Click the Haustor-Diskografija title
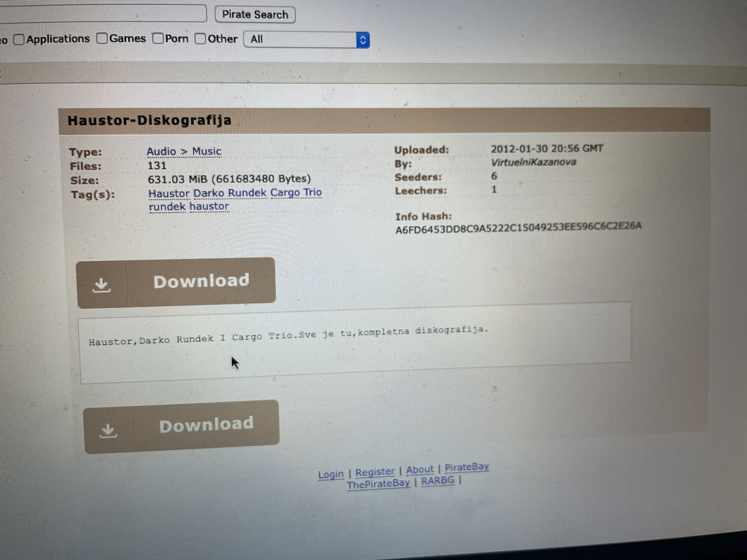The width and height of the screenshot is (747, 560). click(149, 120)
